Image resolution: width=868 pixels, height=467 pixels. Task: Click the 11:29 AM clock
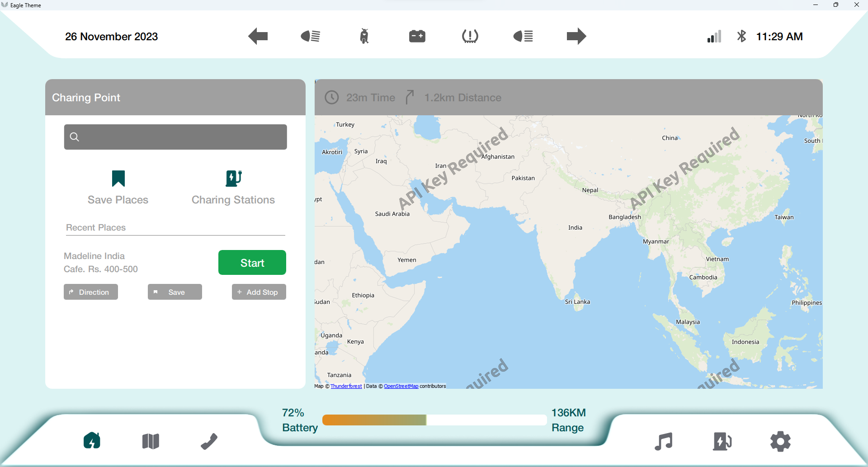point(779,37)
